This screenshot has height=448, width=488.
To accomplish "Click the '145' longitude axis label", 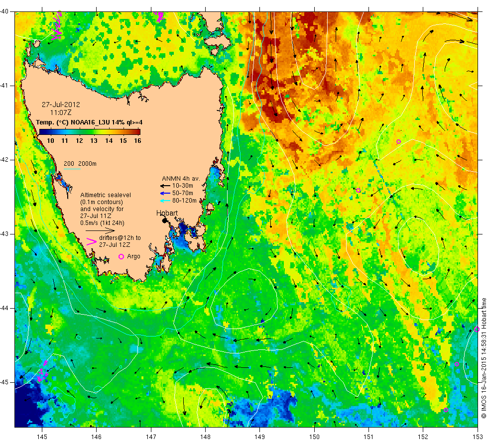I will 42,437.
